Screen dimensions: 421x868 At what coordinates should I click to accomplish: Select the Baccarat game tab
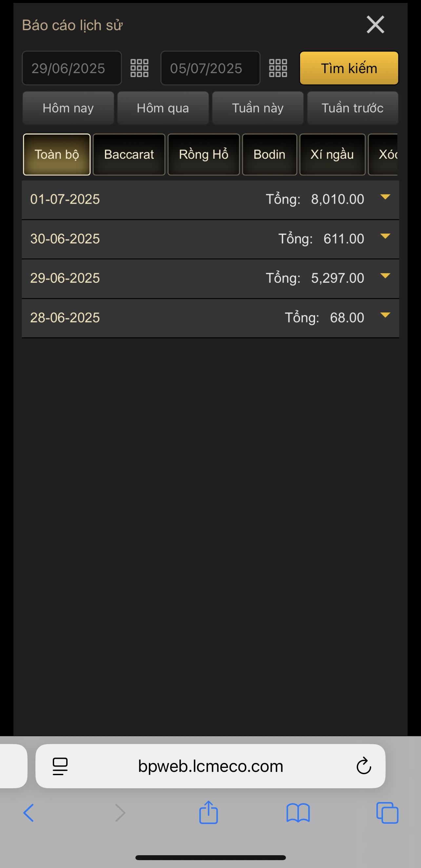pos(129,155)
